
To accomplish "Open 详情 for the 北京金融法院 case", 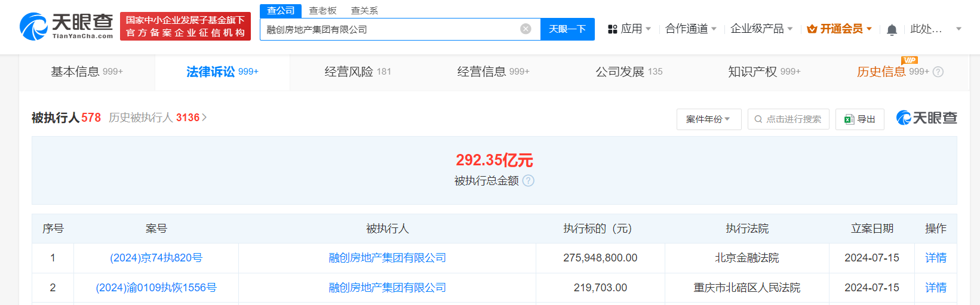I will click(x=936, y=258).
